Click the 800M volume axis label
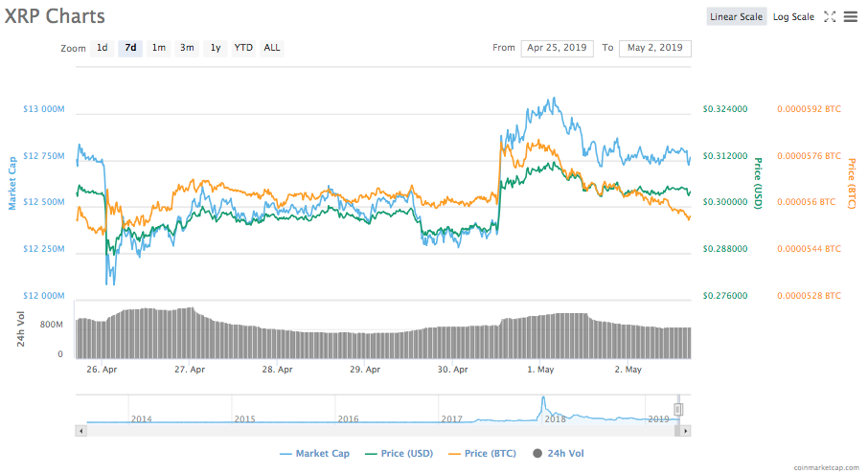This screenshot has height=473, width=868. [52, 325]
